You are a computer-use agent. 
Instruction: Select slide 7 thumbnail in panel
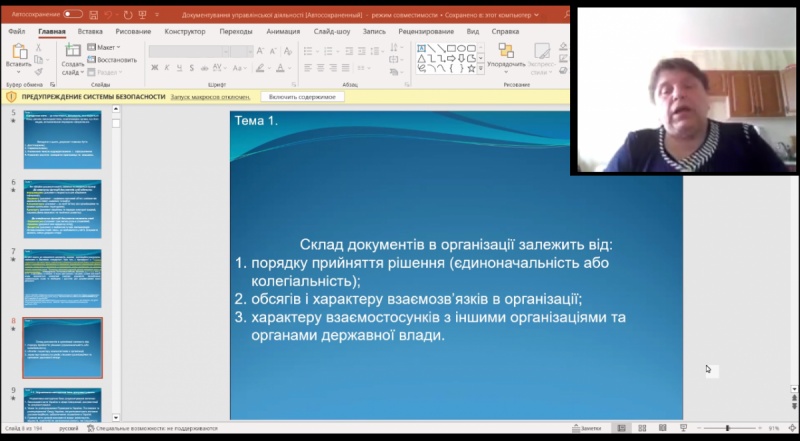(62, 278)
